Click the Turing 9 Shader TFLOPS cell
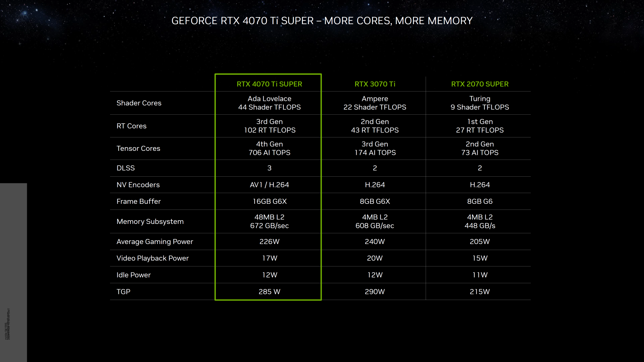The height and width of the screenshot is (362, 644). point(480,103)
